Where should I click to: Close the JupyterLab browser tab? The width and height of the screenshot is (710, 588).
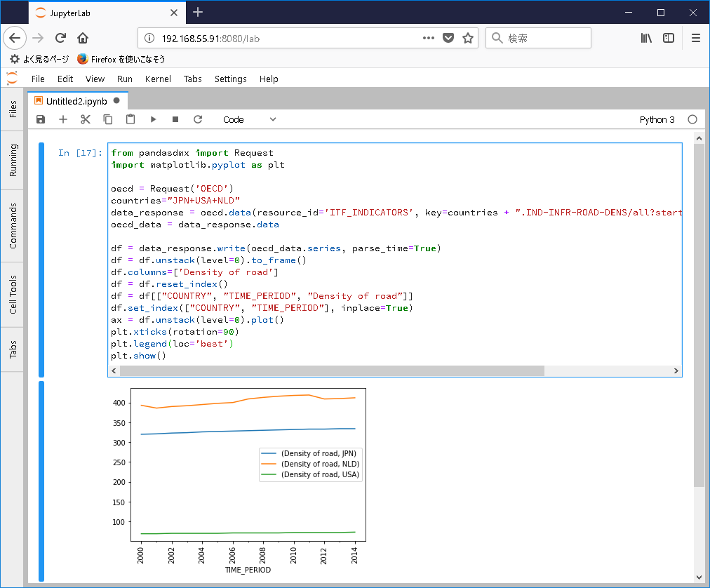tap(174, 13)
